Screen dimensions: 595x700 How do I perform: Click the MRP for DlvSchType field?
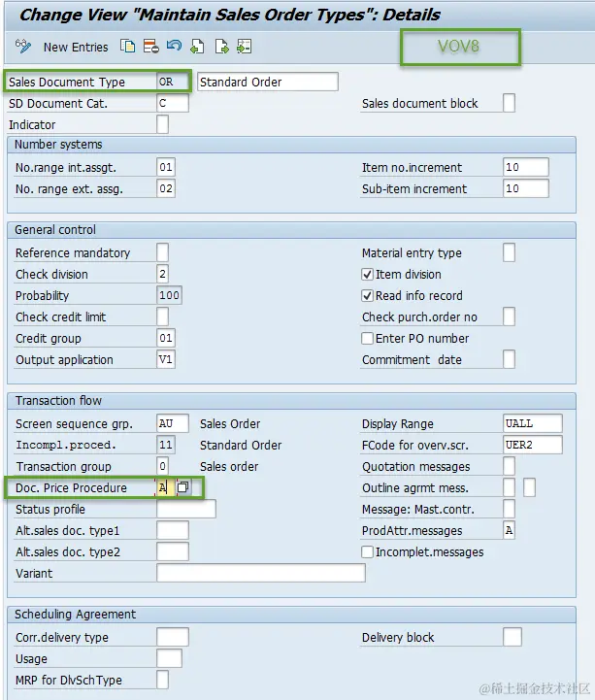(162, 680)
